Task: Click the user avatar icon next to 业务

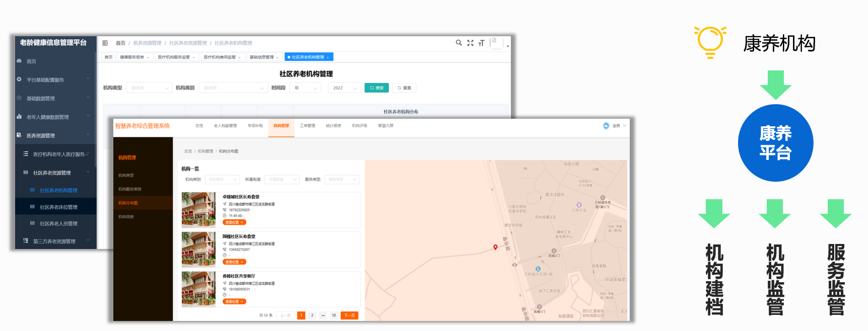Action: coord(606,126)
